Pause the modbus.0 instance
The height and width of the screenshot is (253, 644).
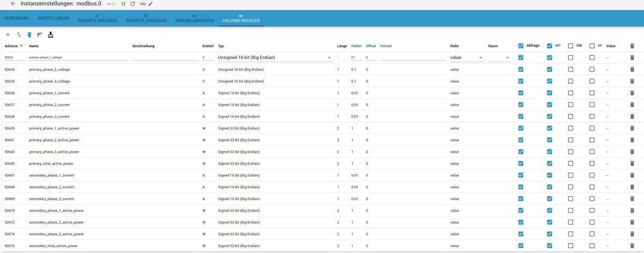coord(123,4)
